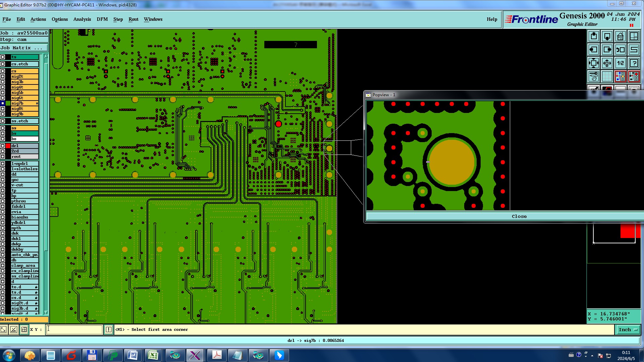The height and width of the screenshot is (362, 644).
Task: Click the 1:2 zoom scale icon
Action: pyautogui.click(x=620, y=63)
